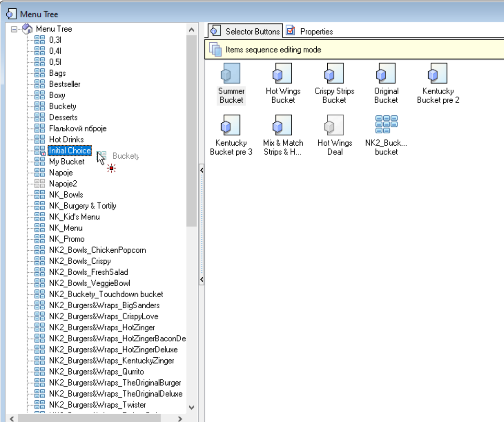Click the grid icon beside NK_Bowls
Screen dimensions: 504x422
39,194
